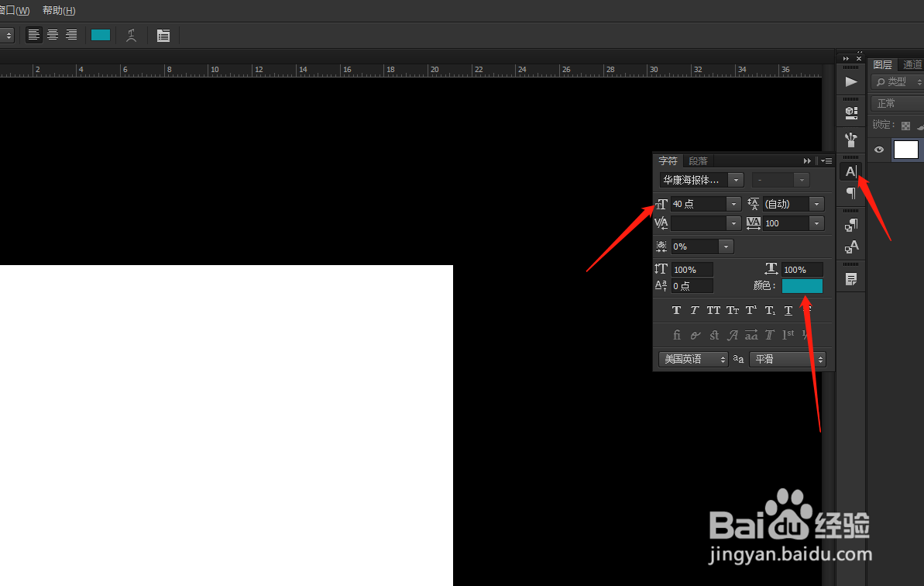This screenshot has height=586, width=924.
Task: Open the kerning dropdown arrow
Action: coord(733,223)
